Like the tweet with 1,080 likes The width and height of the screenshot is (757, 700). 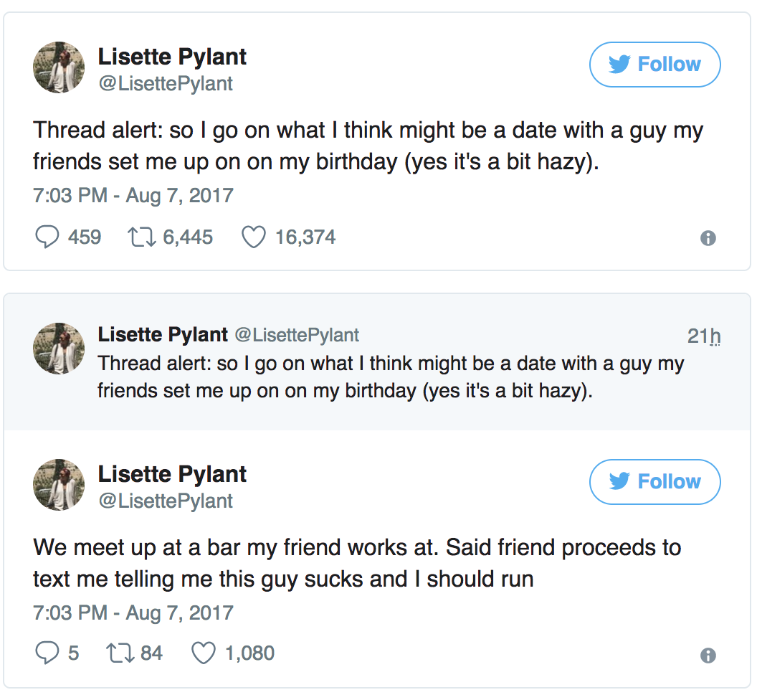click(204, 653)
